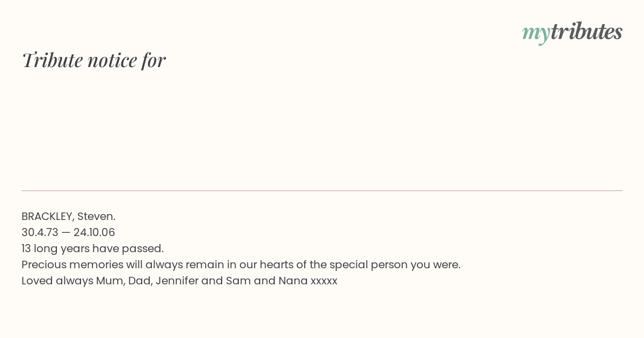The height and width of the screenshot is (338, 644).
Task: Click the green "my" part of logo
Action: coord(536,34)
